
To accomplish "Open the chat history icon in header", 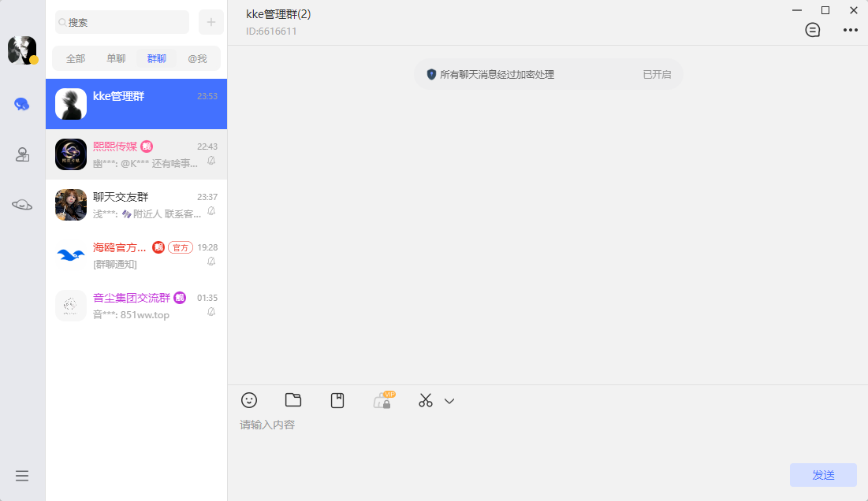I will pos(813,30).
